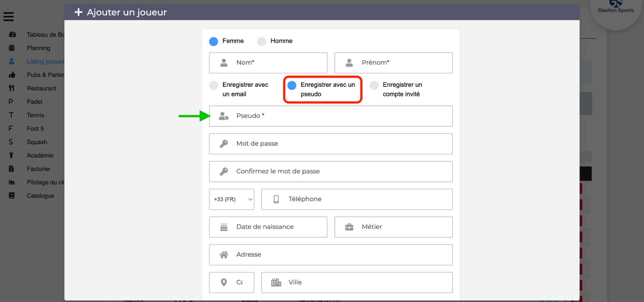Click into the Nom input field
Screen dimensions: 644x302
(268, 63)
